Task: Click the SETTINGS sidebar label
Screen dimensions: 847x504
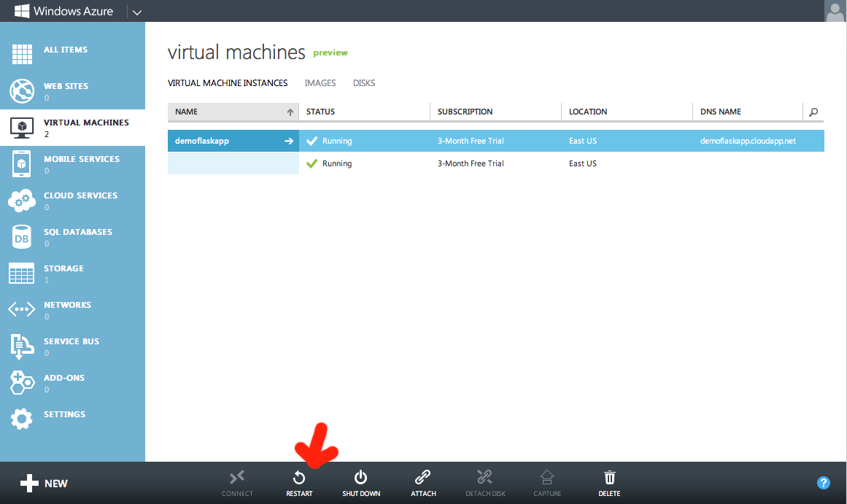Action: click(x=64, y=414)
